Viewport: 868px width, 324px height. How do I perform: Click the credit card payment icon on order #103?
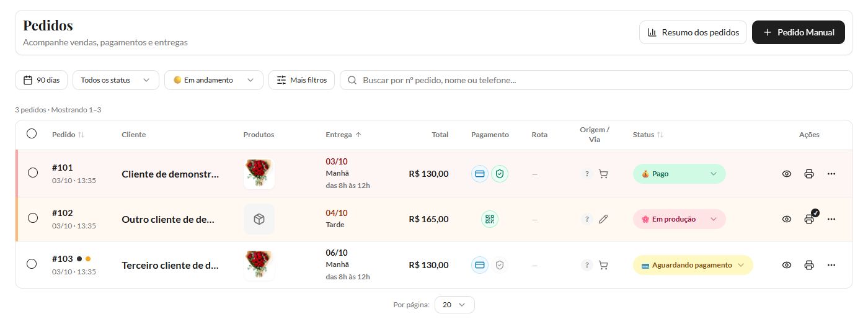pos(480,265)
